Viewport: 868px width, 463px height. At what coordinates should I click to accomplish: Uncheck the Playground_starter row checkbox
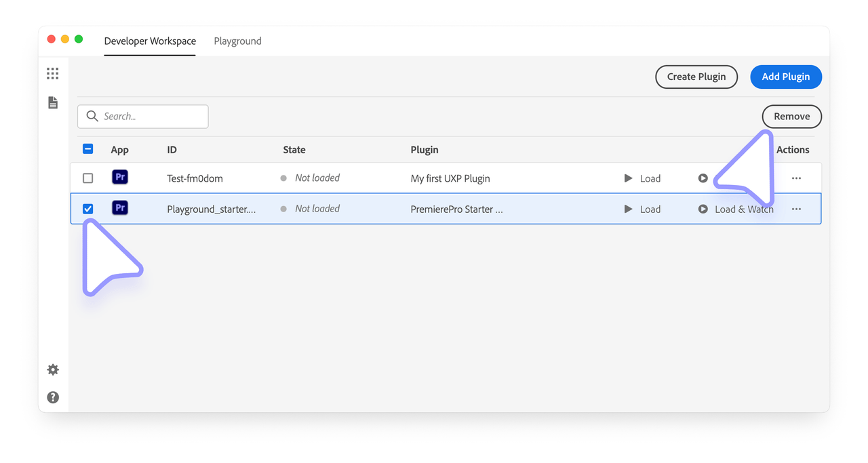[x=87, y=208]
